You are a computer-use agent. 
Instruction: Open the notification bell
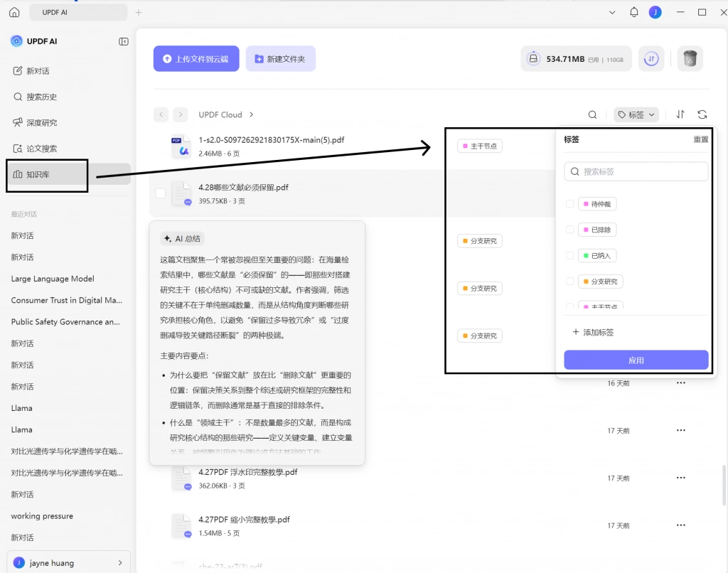(633, 12)
